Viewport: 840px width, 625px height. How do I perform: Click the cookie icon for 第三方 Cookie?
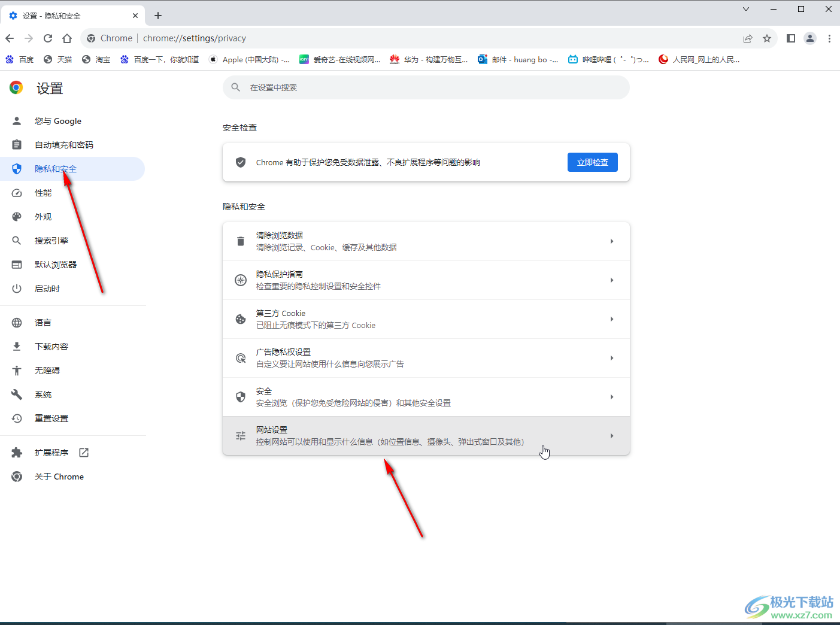241,319
